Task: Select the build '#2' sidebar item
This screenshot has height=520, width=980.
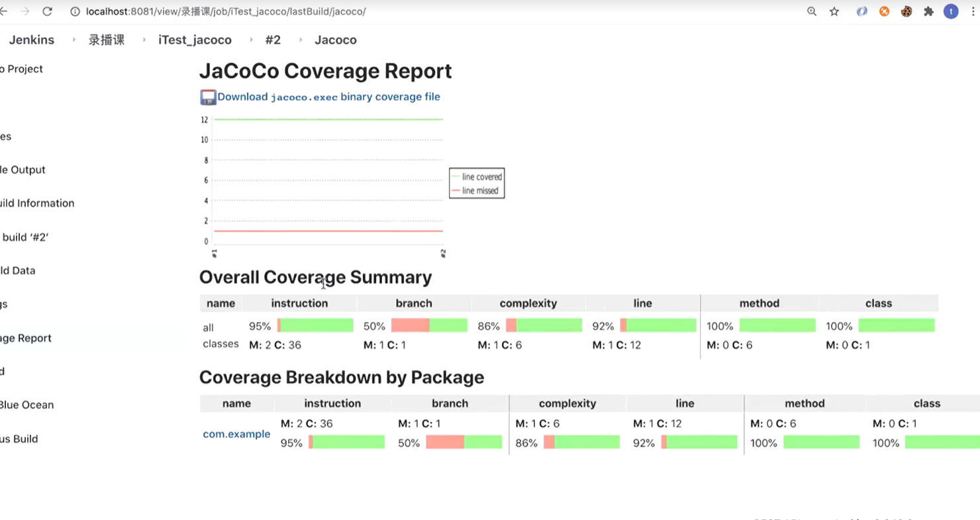Action: pos(24,237)
